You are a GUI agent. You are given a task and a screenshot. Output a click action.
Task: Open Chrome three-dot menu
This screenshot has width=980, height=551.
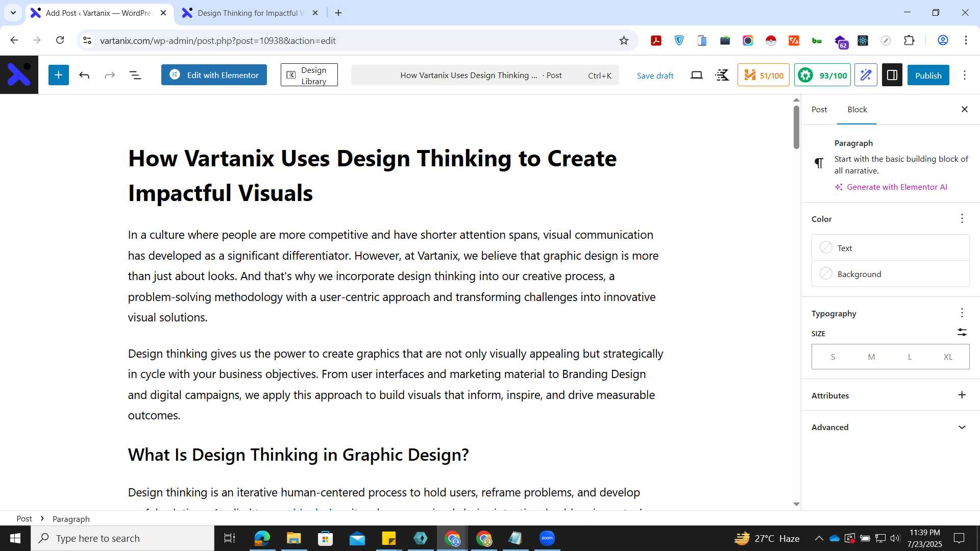966,40
